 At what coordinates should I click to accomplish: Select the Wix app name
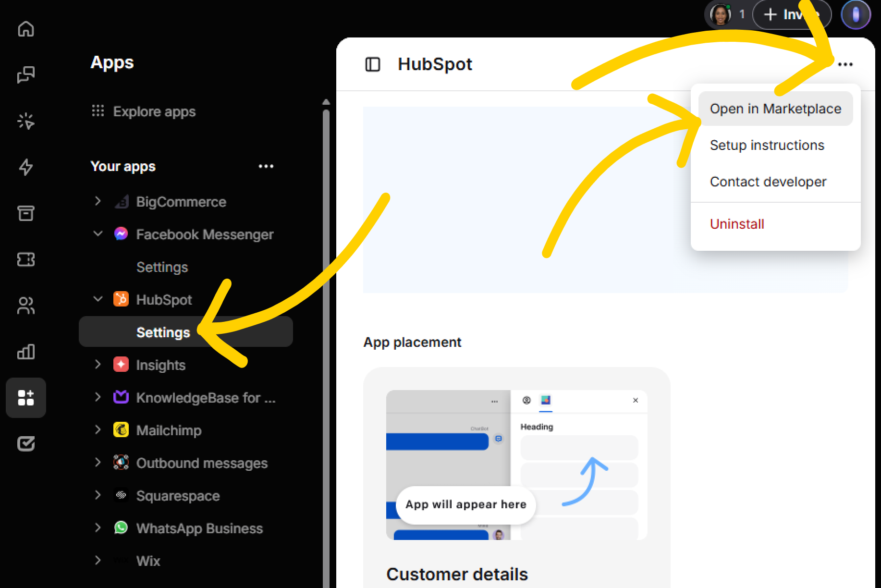tap(148, 561)
